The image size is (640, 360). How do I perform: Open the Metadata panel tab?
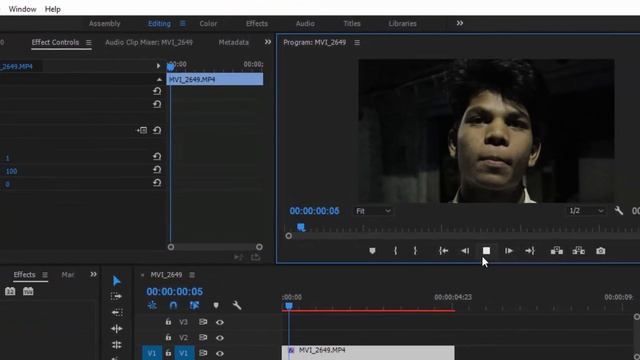click(x=233, y=42)
